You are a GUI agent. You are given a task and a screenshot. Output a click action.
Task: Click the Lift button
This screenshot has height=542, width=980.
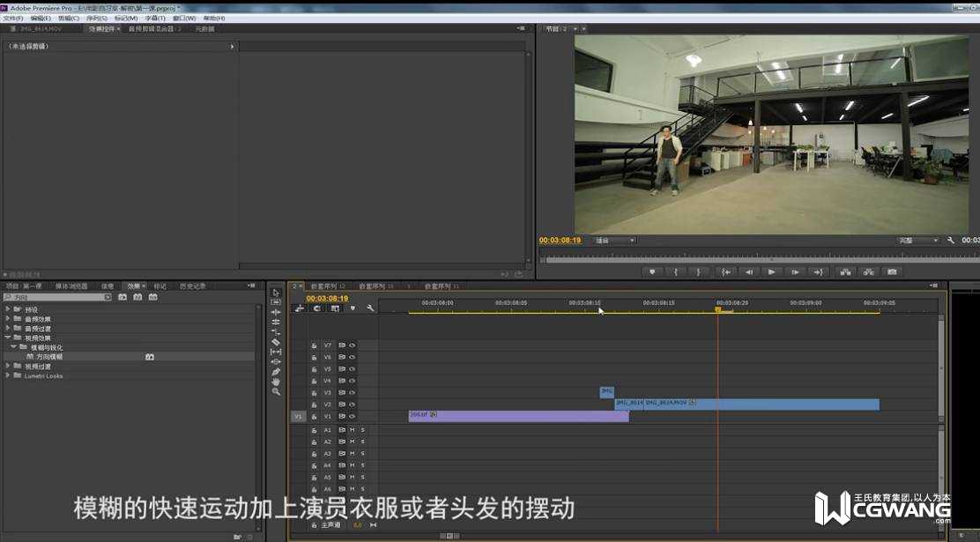pyautogui.click(x=846, y=272)
